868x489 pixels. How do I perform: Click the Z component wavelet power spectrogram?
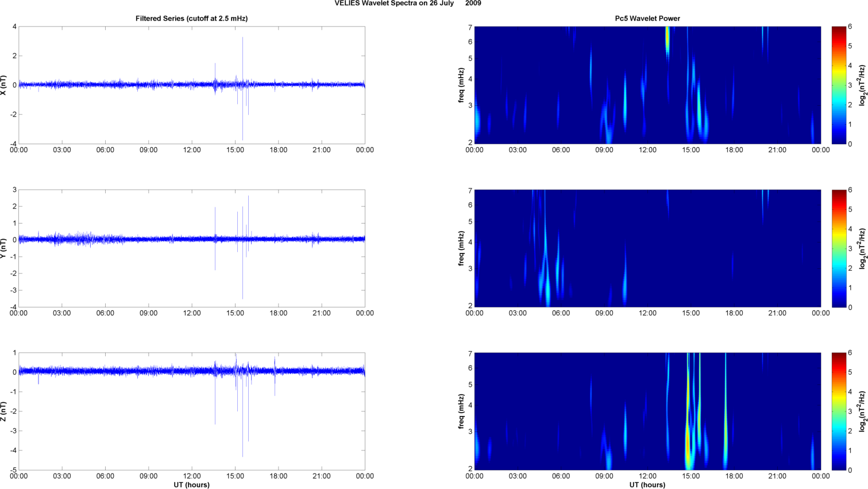click(x=647, y=411)
